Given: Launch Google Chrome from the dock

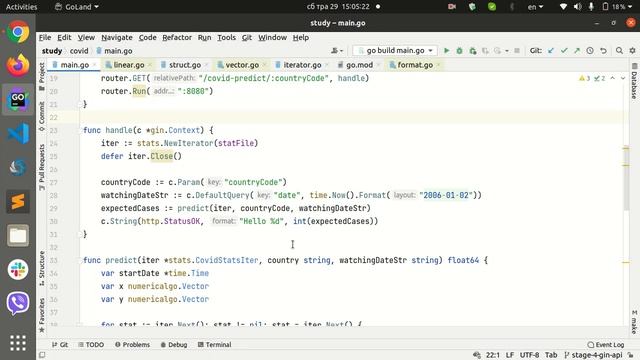Looking at the screenshot, I should click(x=18, y=32).
